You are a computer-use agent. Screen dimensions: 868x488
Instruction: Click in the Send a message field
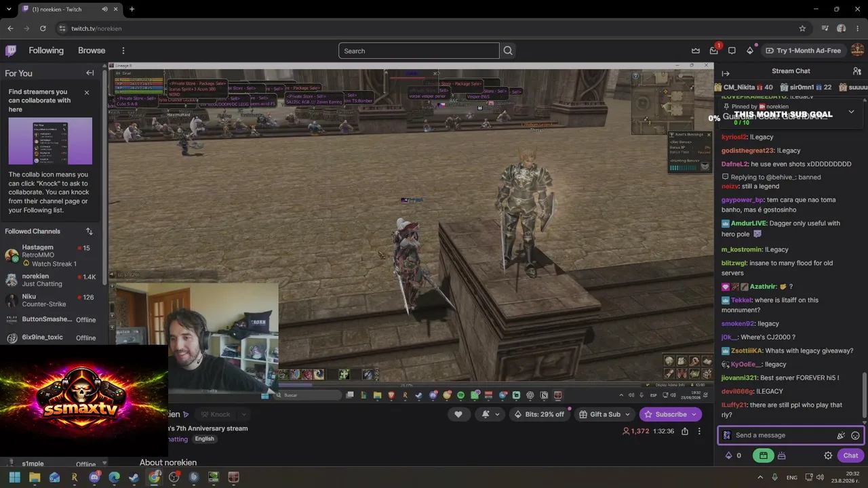(784, 436)
